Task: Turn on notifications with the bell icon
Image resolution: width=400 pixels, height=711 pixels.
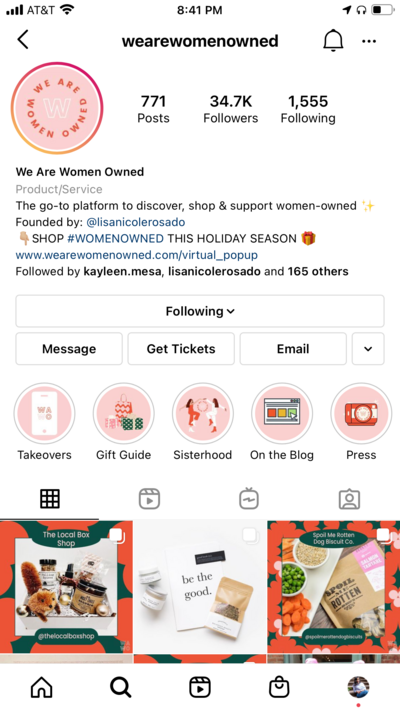Action: pos(333,41)
